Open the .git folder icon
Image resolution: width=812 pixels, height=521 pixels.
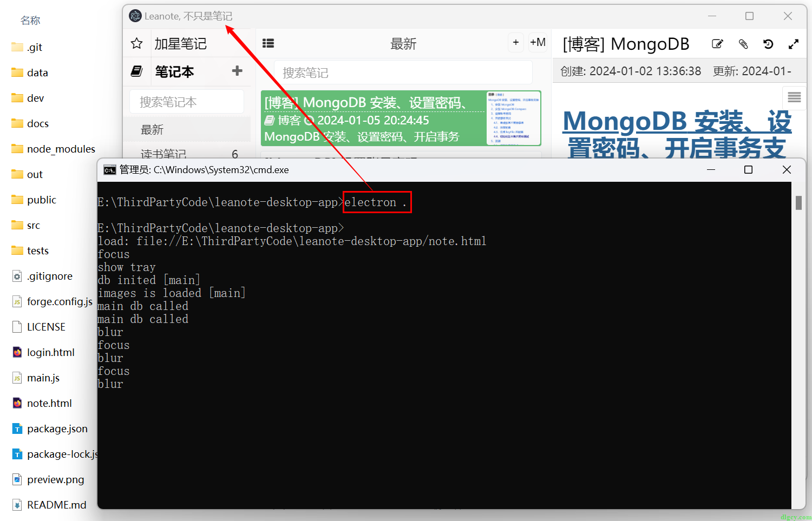(17, 47)
